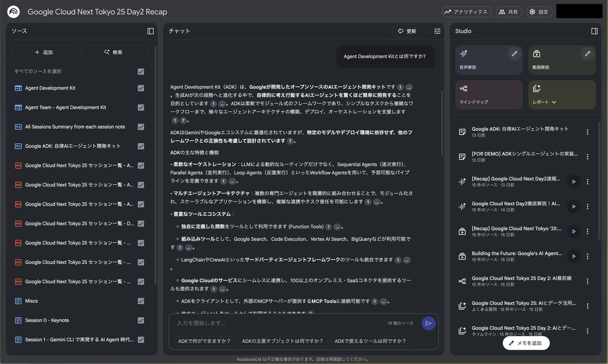
Task: Click the 19 個のソース count label
Action: [400, 323]
